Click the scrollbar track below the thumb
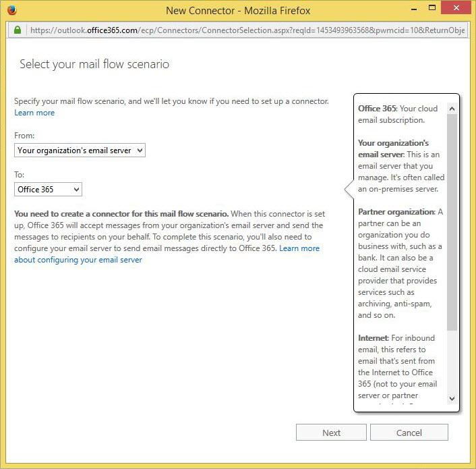The image size is (476, 469). pos(452,362)
